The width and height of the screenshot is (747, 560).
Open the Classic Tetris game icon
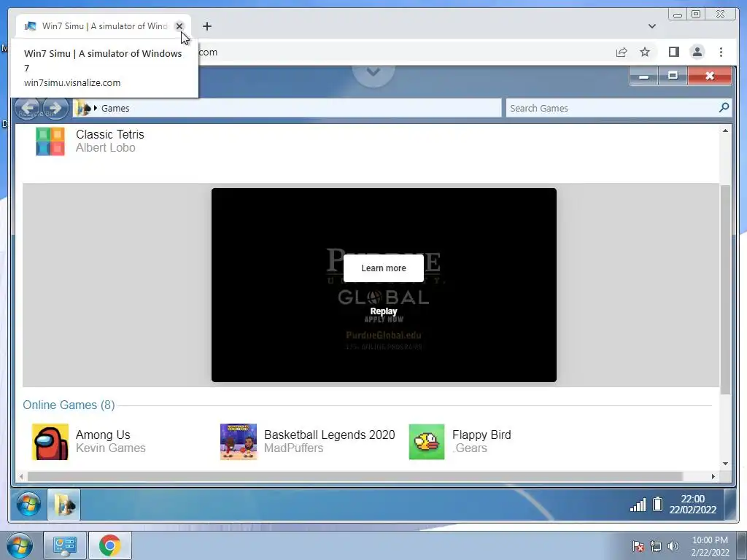point(50,141)
